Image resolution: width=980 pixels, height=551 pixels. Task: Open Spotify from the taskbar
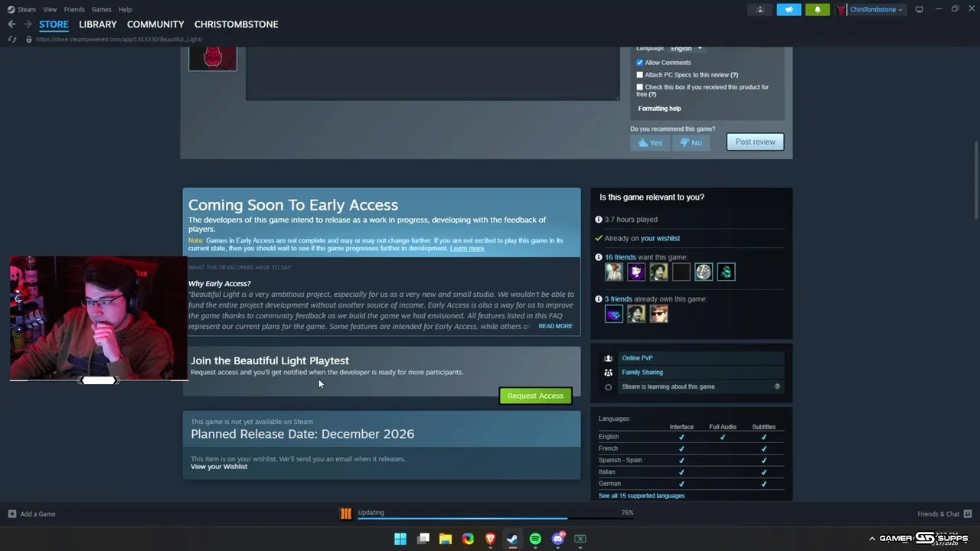point(535,539)
